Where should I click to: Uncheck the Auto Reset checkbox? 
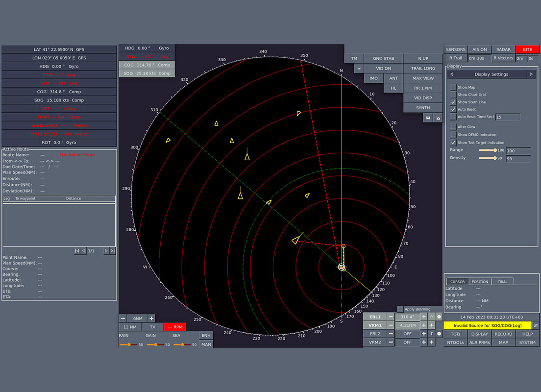[x=453, y=109]
